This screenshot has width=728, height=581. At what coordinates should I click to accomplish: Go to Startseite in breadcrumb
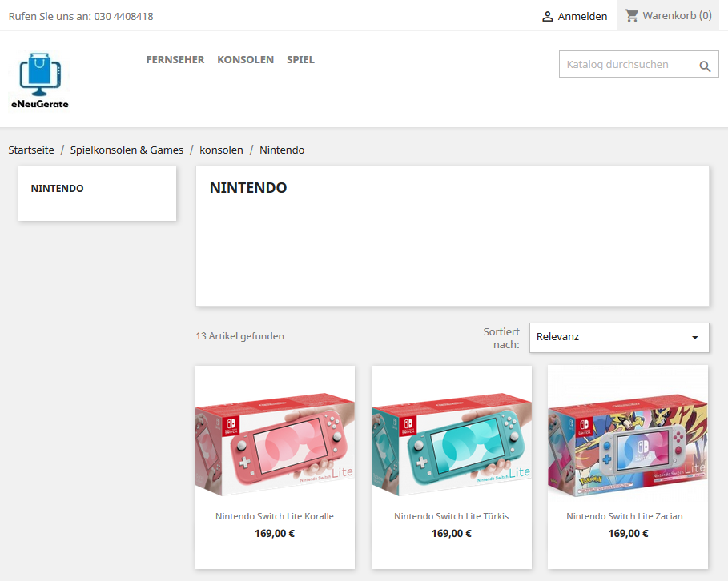click(31, 150)
